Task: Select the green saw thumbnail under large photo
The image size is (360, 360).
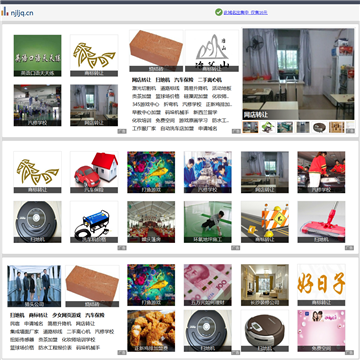Action: [268, 127]
